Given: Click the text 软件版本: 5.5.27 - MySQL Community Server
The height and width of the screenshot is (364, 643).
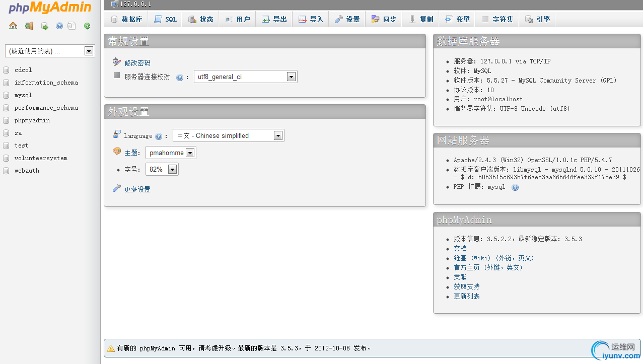Looking at the screenshot, I should click(x=535, y=81).
